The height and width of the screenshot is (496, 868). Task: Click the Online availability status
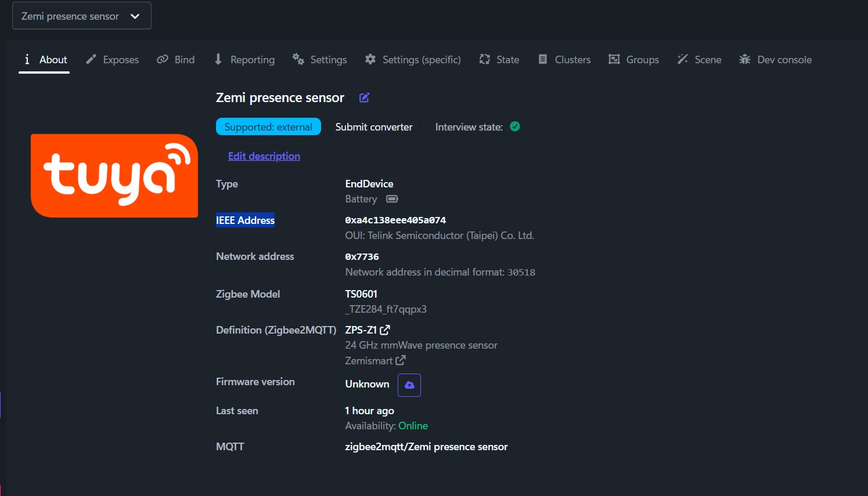coord(413,426)
